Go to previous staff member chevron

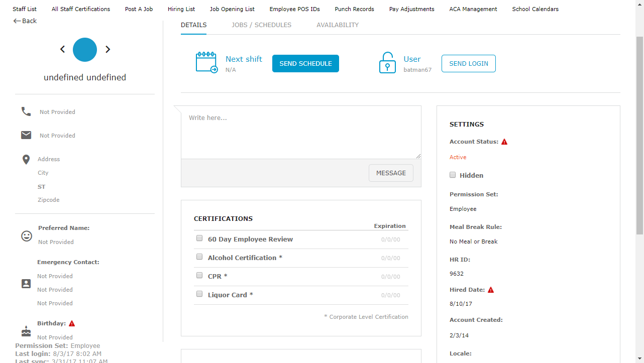(x=63, y=49)
